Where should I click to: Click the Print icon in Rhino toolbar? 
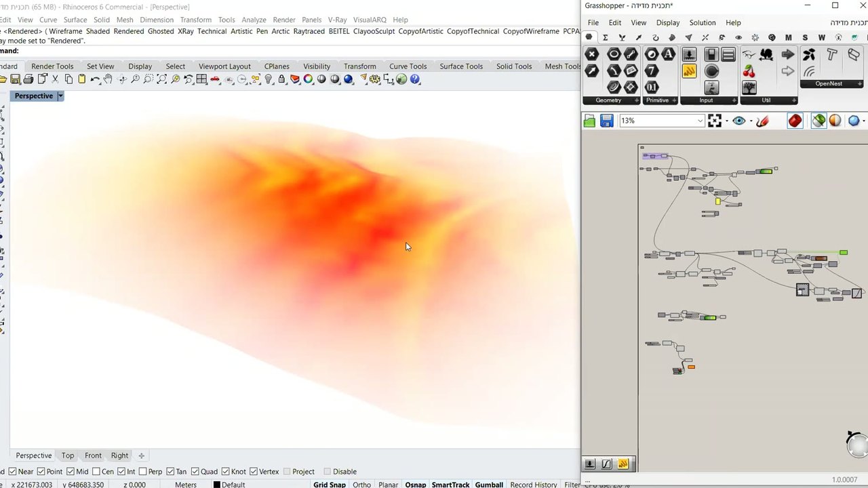(28, 79)
